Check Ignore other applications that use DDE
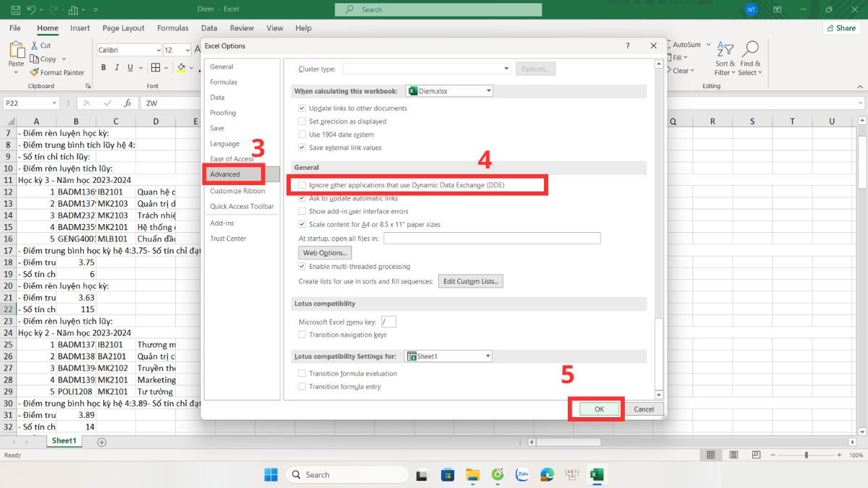 [302, 185]
